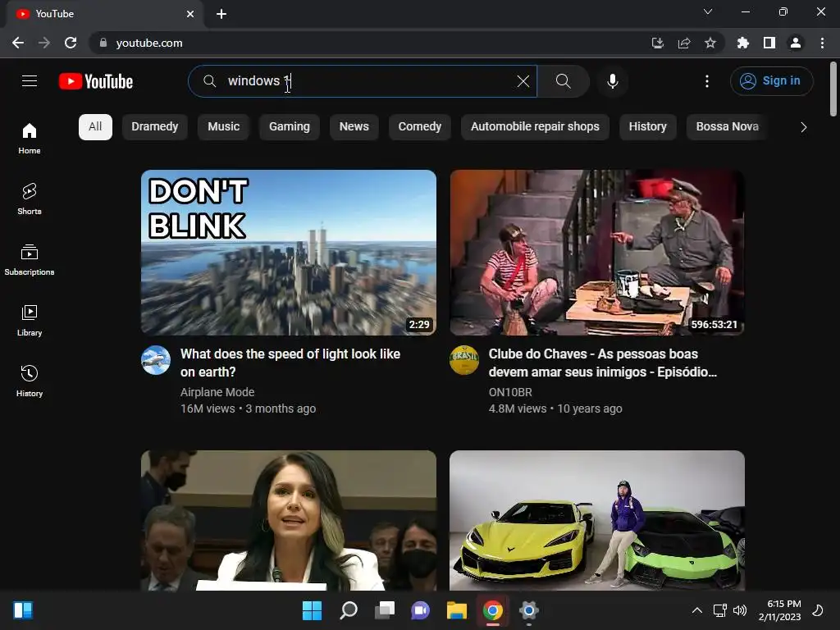Open File Explorer from taskbar
840x630 pixels.
456,610
